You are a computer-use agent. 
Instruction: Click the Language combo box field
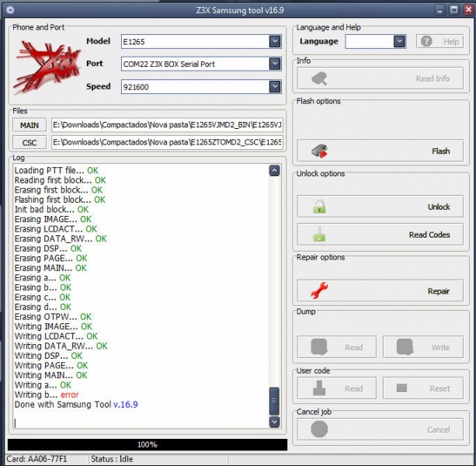(x=376, y=42)
